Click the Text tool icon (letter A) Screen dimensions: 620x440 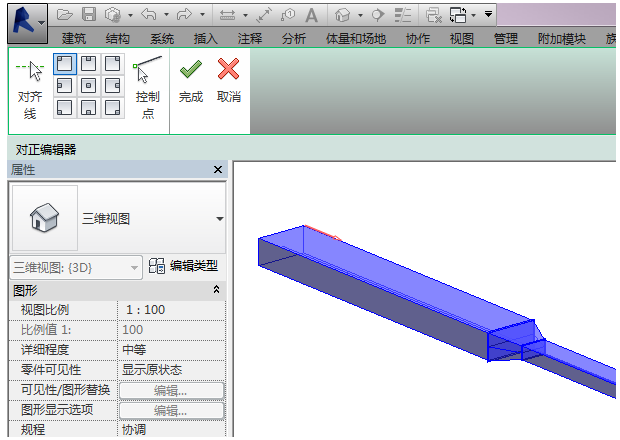point(312,15)
